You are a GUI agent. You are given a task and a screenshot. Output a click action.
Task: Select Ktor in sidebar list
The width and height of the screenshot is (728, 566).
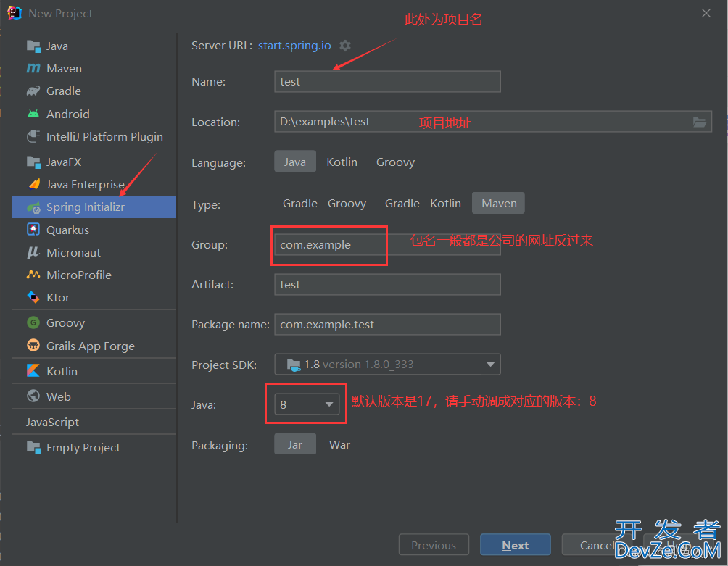94,297
